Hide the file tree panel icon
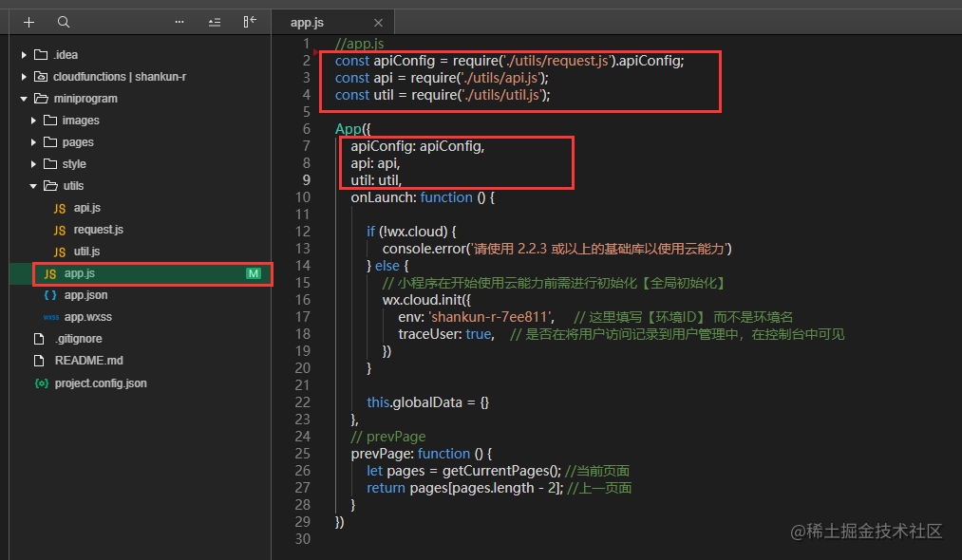The height and width of the screenshot is (560, 962). click(x=250, y=22)
